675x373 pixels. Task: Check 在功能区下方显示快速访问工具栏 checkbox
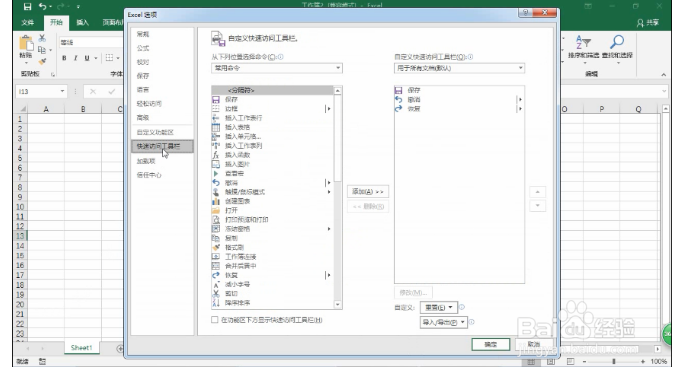coord(214,320)
